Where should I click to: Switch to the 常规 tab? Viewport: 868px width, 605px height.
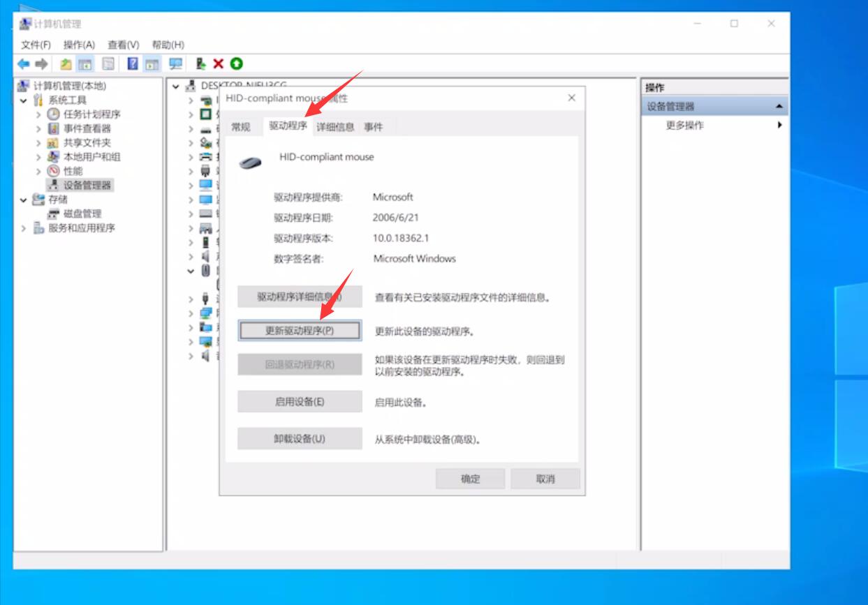[240, 127]
